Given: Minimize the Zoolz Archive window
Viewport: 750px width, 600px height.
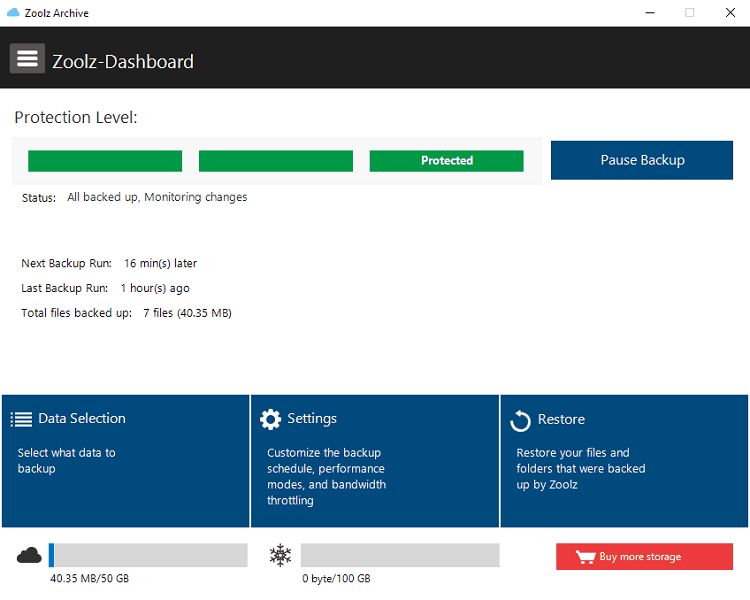Looking at the screenshot, I should click(650, 13).
